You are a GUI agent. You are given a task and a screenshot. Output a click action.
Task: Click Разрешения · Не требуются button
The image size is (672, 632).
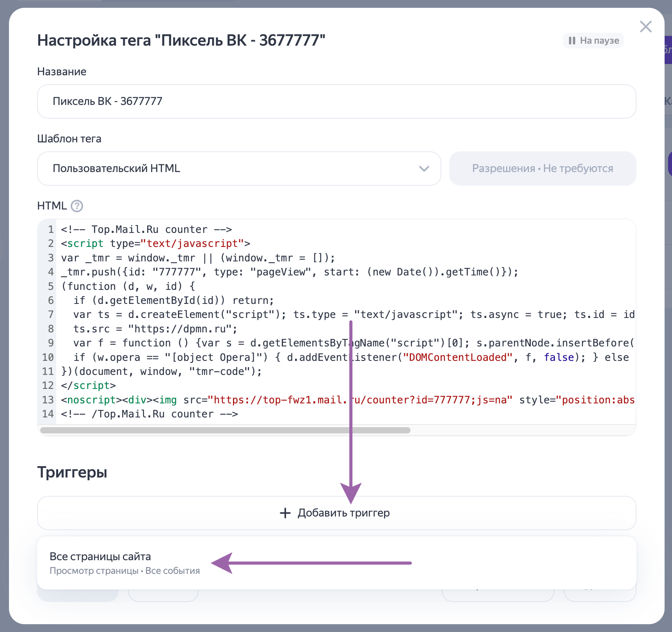click(542, 169)
